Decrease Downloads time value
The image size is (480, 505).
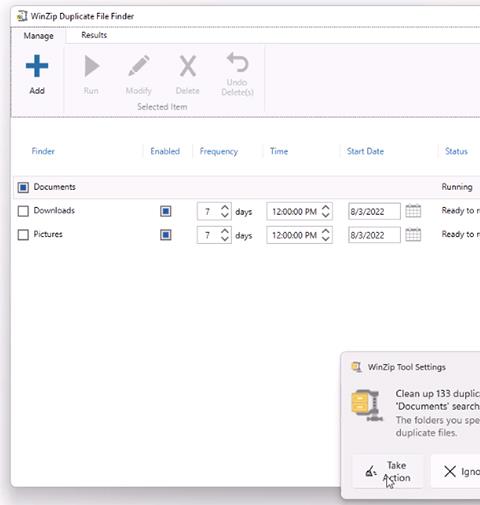coord(326,215)
